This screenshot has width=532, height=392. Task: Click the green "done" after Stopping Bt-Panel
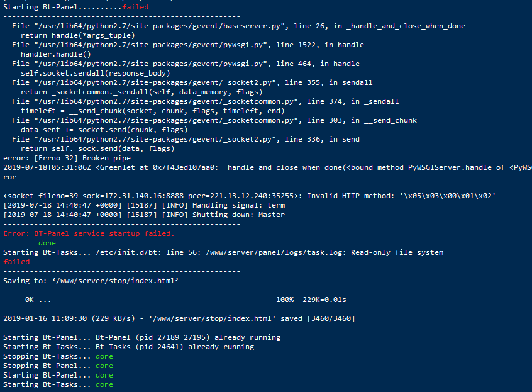point(104,366)
